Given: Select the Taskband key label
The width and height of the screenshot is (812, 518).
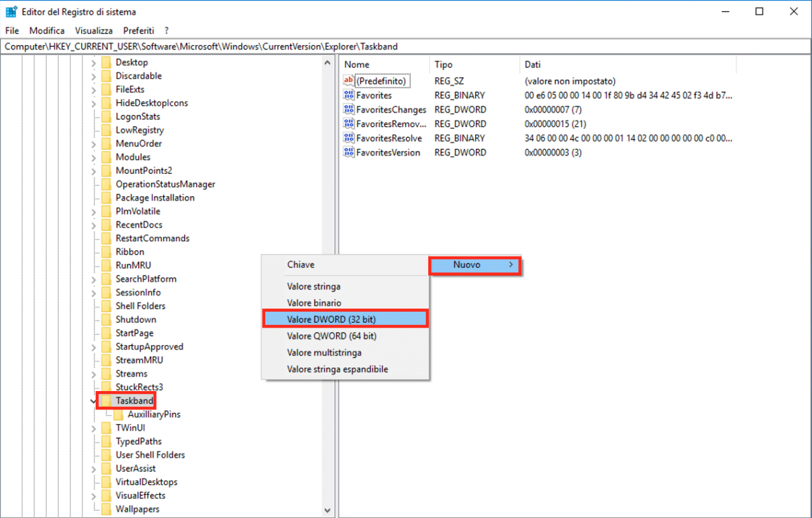Looking at the screenshot, I should coord(134,401).
